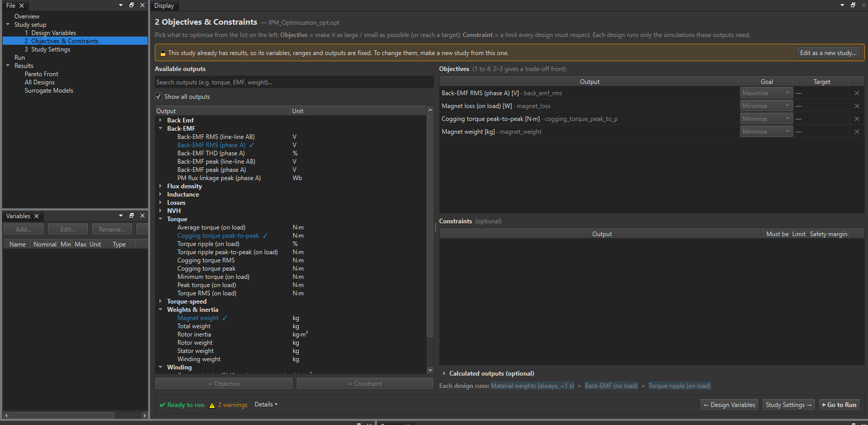Image resolution: width=868 pixels, height=425 pixels.
Task: Remove the Magnet loss objective row
Action: pos(857,106)
